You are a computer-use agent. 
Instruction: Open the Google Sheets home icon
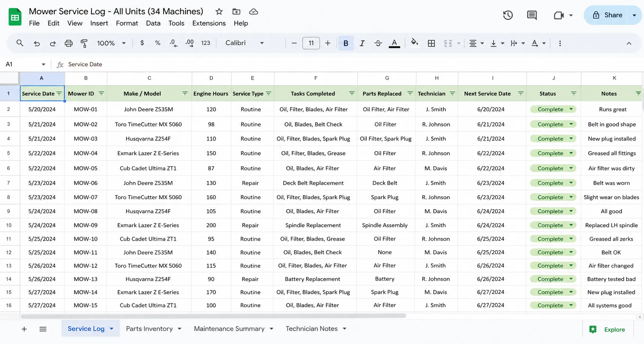[x=15, y=17]
